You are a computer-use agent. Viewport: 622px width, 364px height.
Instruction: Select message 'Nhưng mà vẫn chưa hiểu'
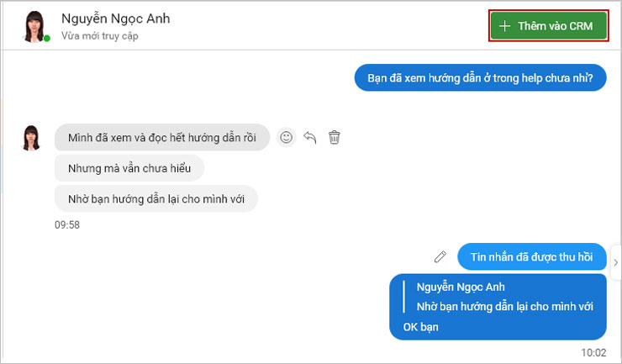click(129, 168)
